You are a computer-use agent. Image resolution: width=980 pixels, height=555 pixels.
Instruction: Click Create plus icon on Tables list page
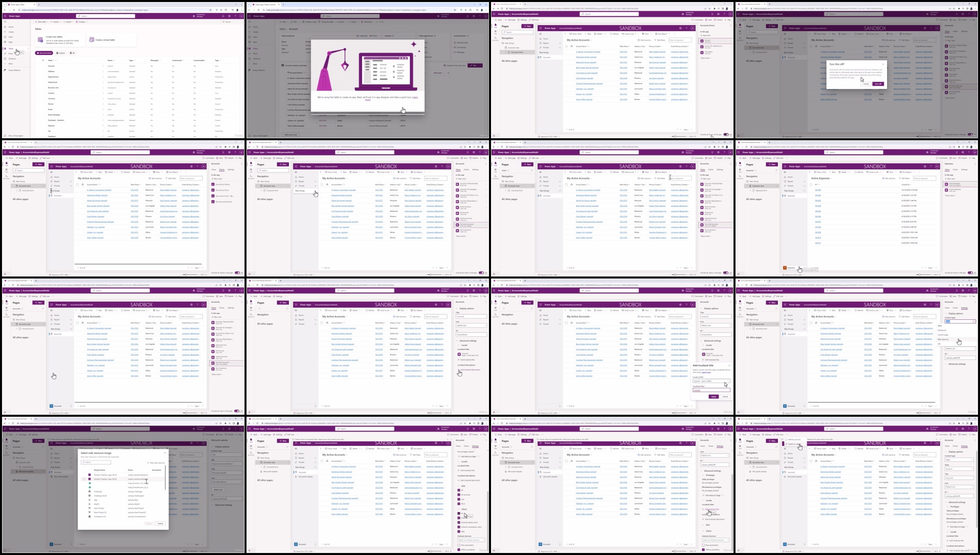(x=5, y=32)
